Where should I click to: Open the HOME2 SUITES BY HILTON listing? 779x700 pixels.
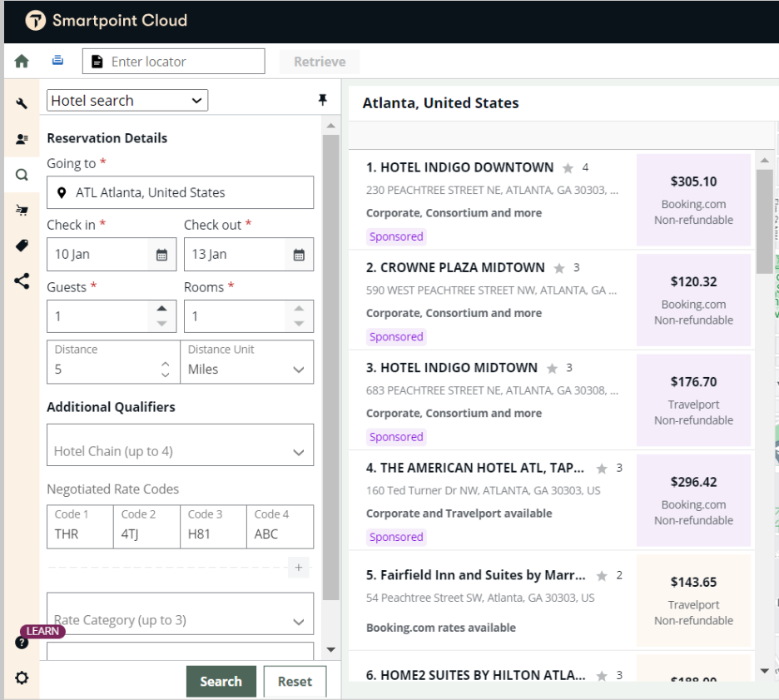pos(476,675)
